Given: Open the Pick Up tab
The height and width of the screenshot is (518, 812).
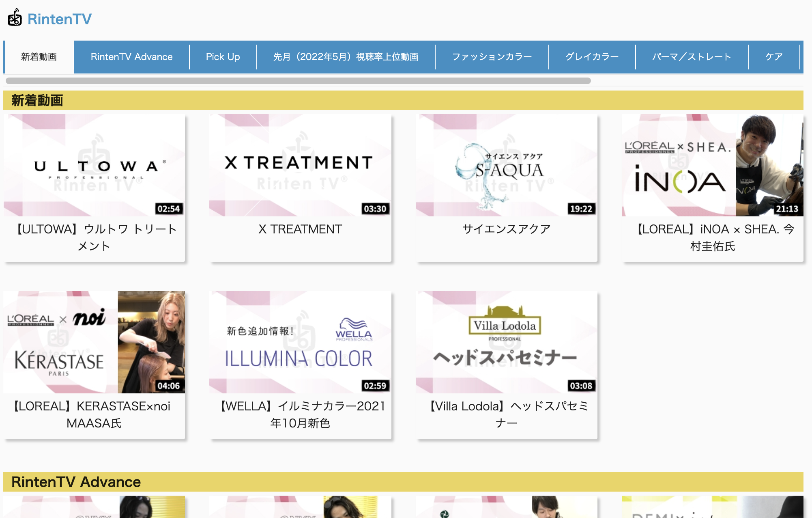Looking at the screenshot, I should (223, 57).
